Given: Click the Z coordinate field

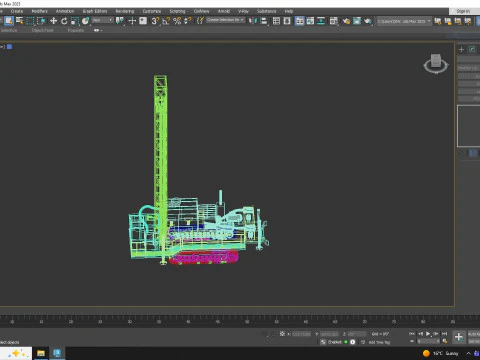Looking at the screenshot, I should point(357,334).
